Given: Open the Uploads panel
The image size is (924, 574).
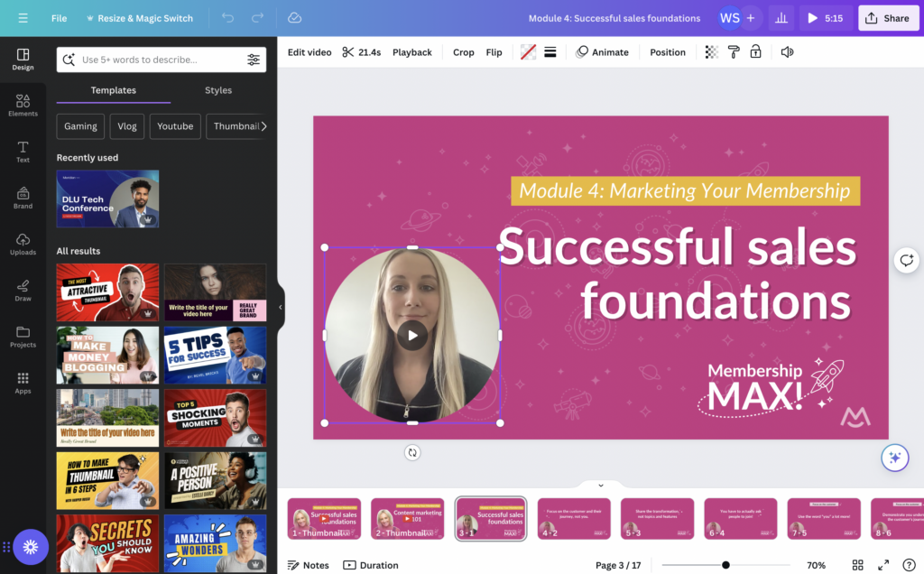Looking at the screenshot, I should (x=23, y=244).
